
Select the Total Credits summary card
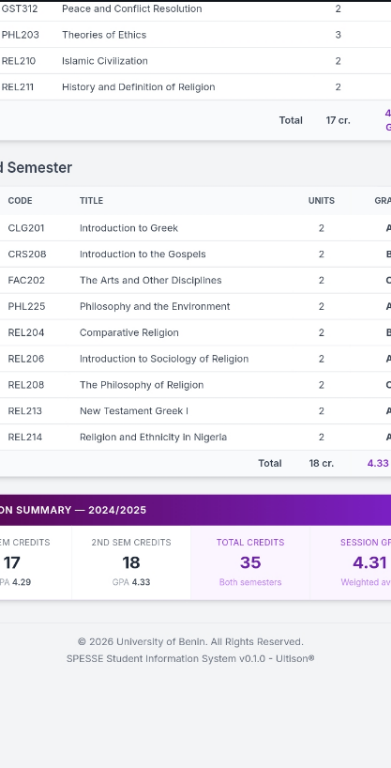[250, 562]
